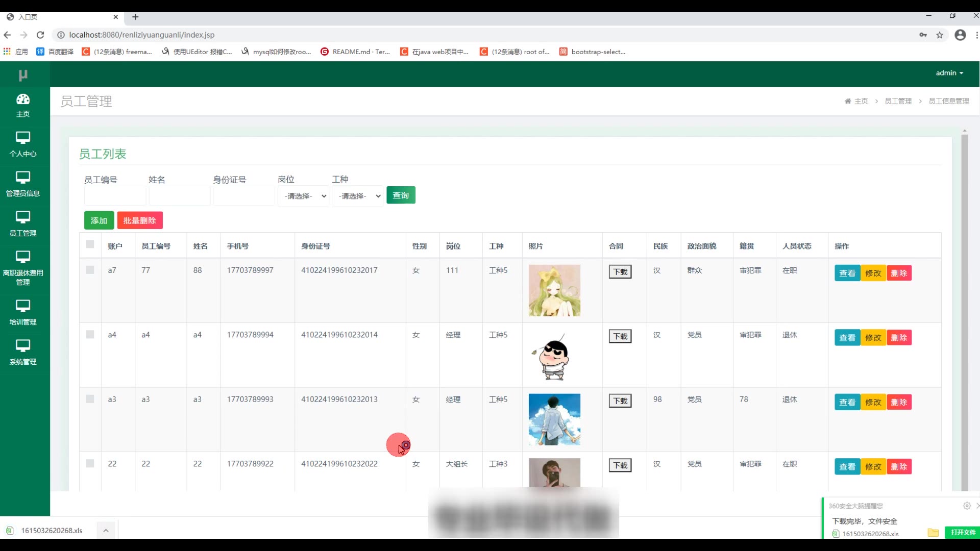Open 培训管理 sidebar item

click(x=23, y=312)
